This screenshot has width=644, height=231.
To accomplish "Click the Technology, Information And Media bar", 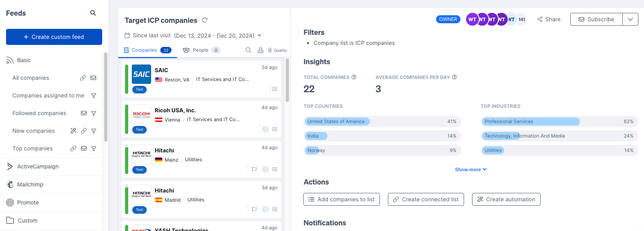I will (559, 136).
